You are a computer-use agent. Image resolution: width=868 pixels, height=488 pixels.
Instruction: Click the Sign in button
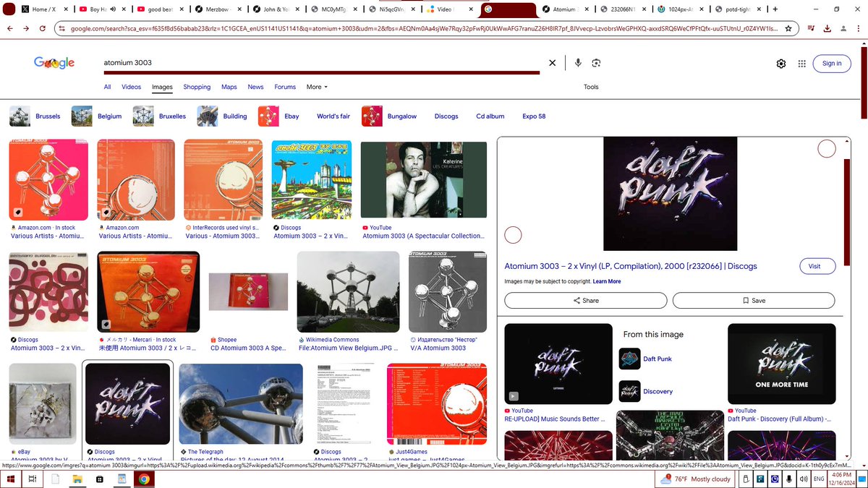coord(832,64)
